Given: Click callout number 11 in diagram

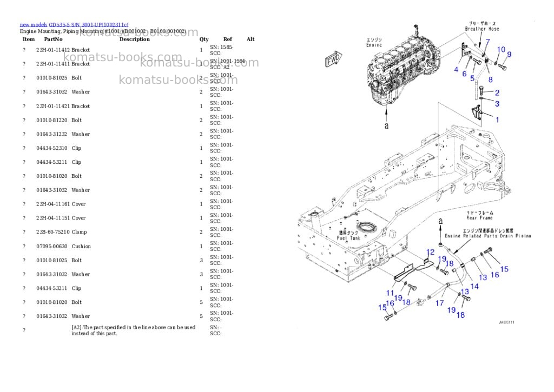Looking at the screenshot, I should 390,293.
